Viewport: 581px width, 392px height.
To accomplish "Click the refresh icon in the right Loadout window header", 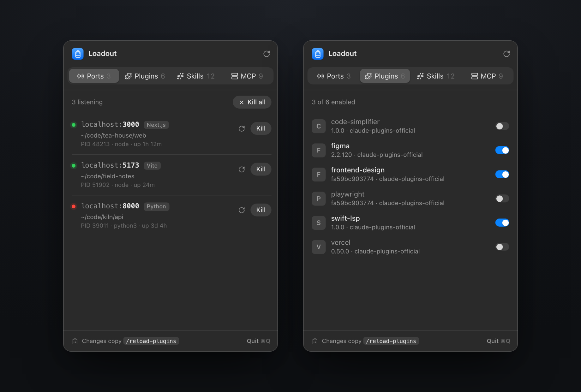I will pos(506,54).
